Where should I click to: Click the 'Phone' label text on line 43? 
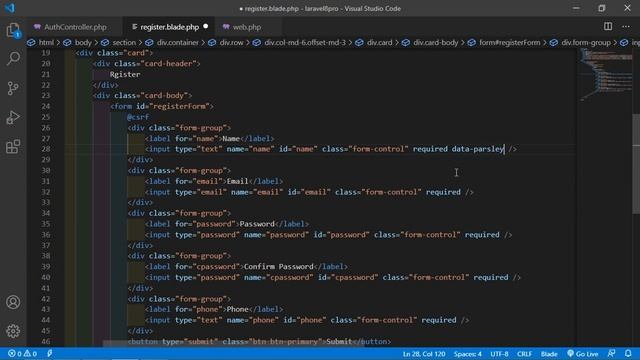(x=238, y=309)
